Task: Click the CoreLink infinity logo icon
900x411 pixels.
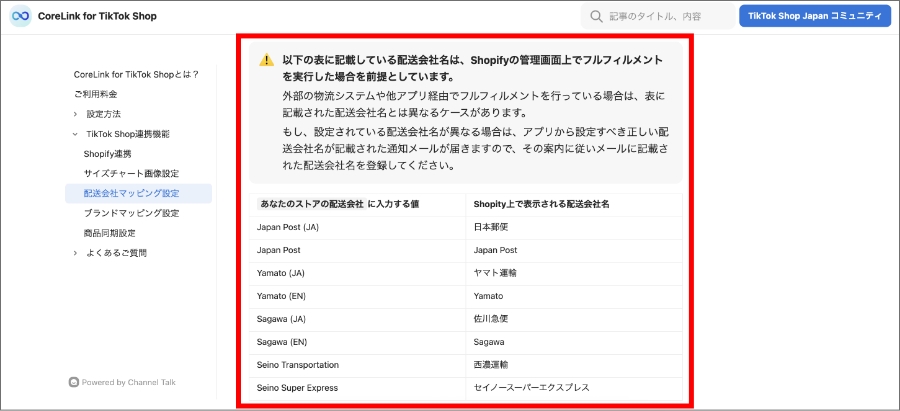Action: tap(21, 16)
